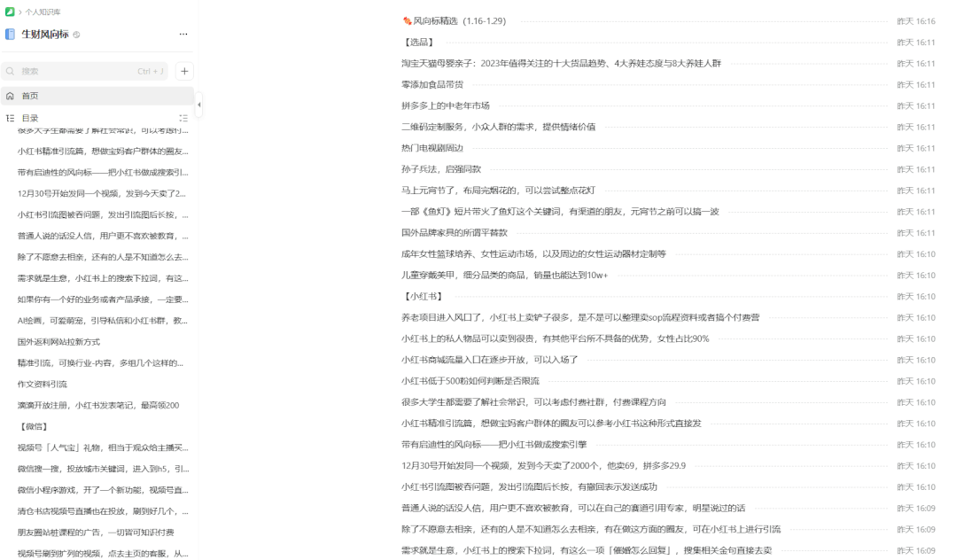Image resolution: width=956 pixels, height=560 pixels.
Task: Select 小红书精准引流篇 in sidebar tree
Action: click(103, 152)
